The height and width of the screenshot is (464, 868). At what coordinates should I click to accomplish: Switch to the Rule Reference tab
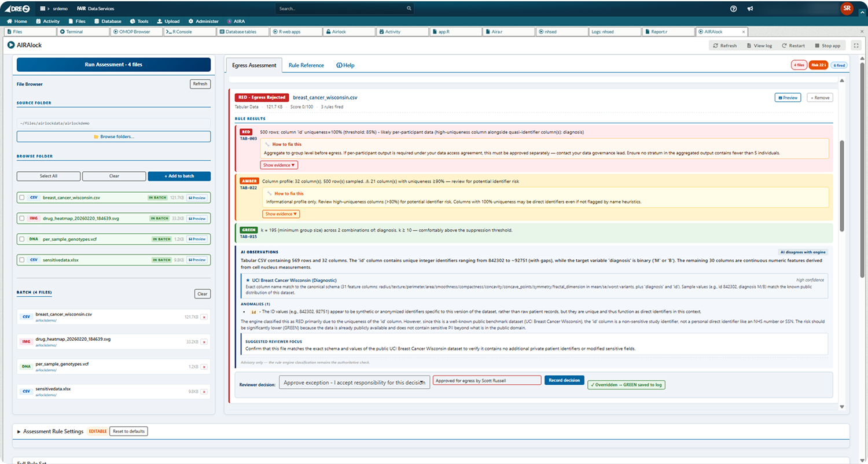pos(306,65)
